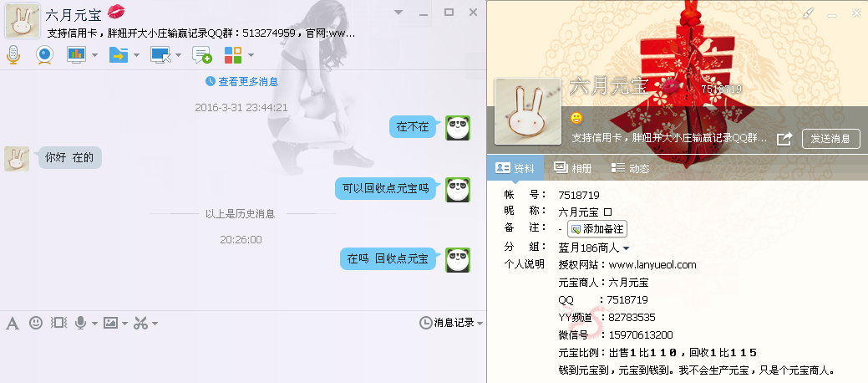Switch to the 动态 activity tab
Image resolution: width=868 pixels, height=383 pixels.
pos(630,168)
